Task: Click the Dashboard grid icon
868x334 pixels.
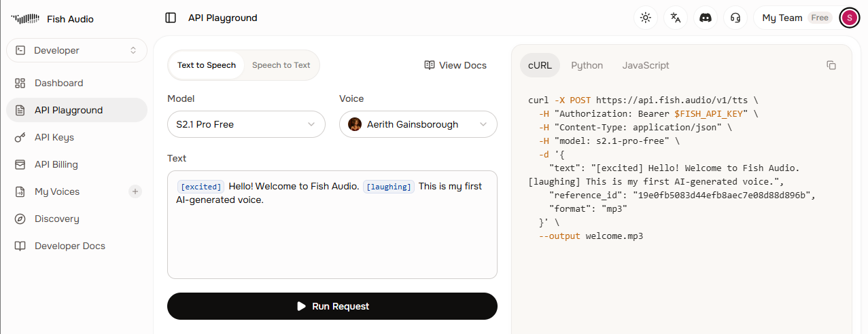Action: click(x=20, y=83)
